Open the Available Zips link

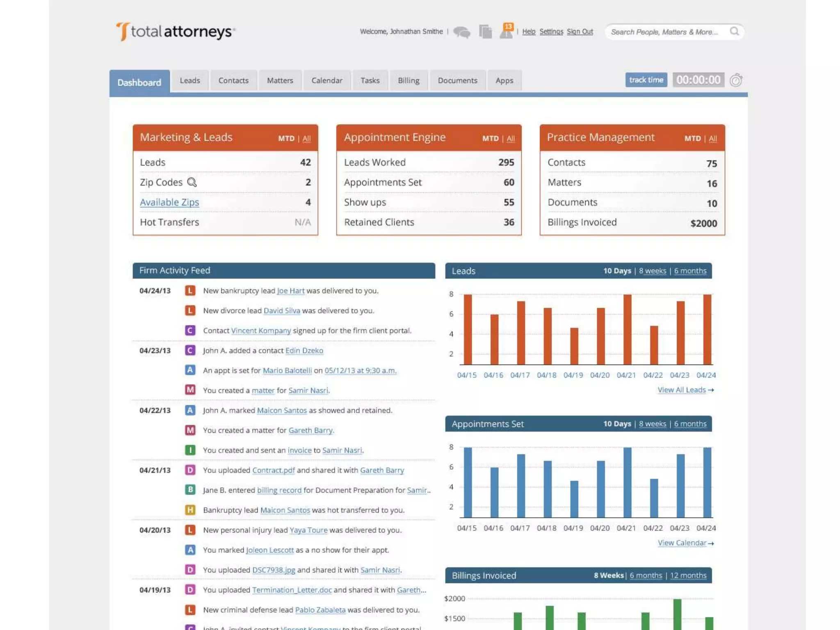[x=169, y=202]
